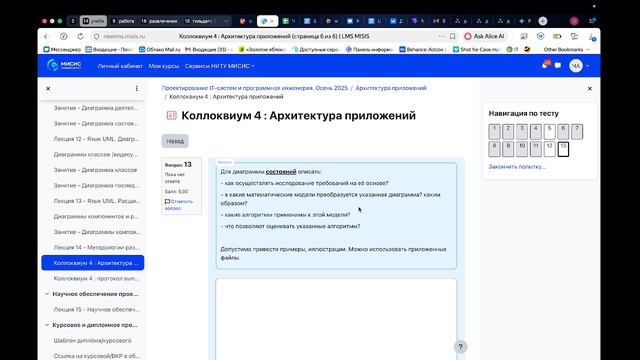Image resolution: width=640 pixels, height=360 pixels.
Task: Open Диаграммы классов (видеоу... item
Action: (96, 154)
